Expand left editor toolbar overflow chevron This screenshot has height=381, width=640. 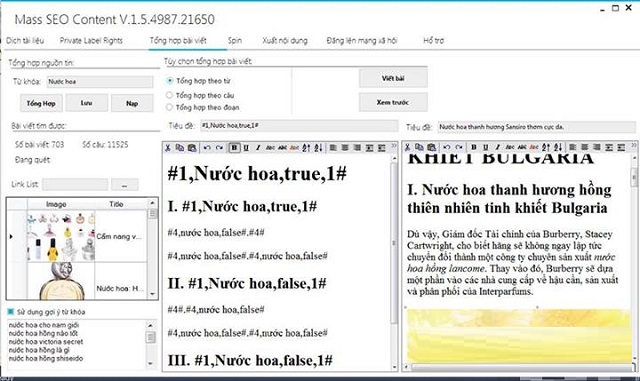point(394,146)
